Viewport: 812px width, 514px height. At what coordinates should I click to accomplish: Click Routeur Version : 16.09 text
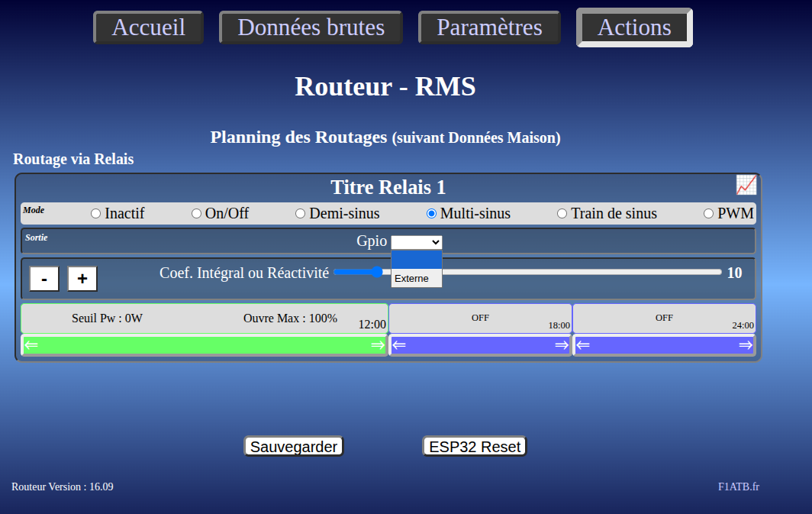coord(62,487)
